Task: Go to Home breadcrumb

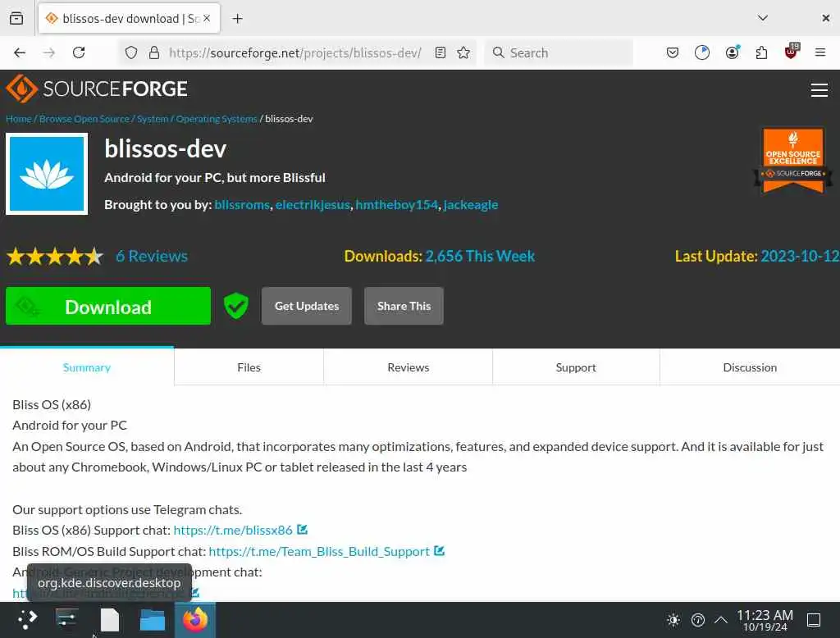Action: (x=19, y=119)
